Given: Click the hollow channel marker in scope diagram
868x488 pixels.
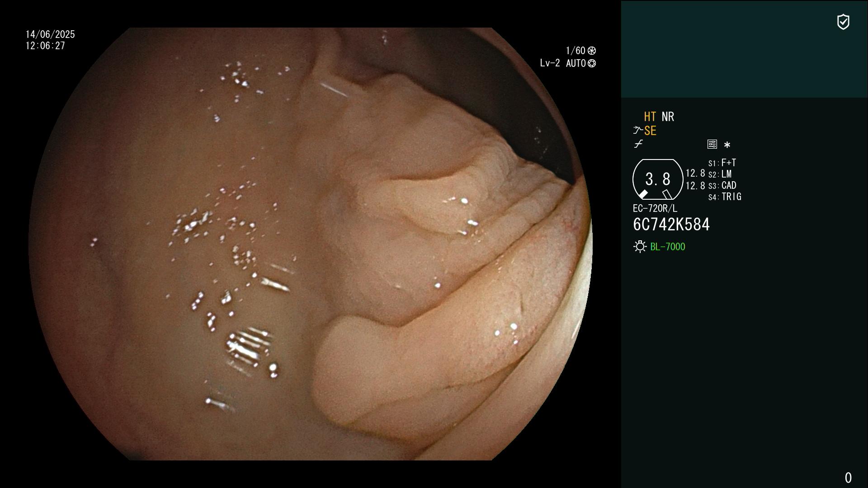Looking at the screenshot, I should point(667,194).
